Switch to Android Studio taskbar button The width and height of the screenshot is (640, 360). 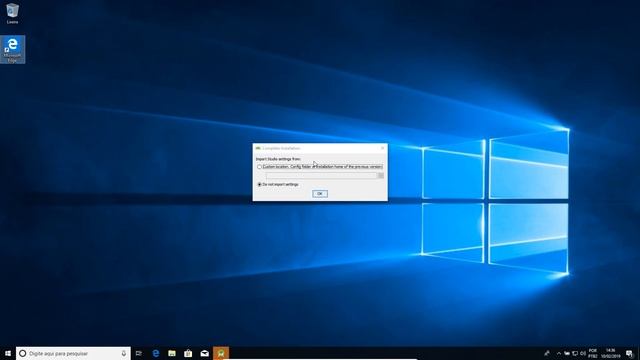tap(221, 353)
